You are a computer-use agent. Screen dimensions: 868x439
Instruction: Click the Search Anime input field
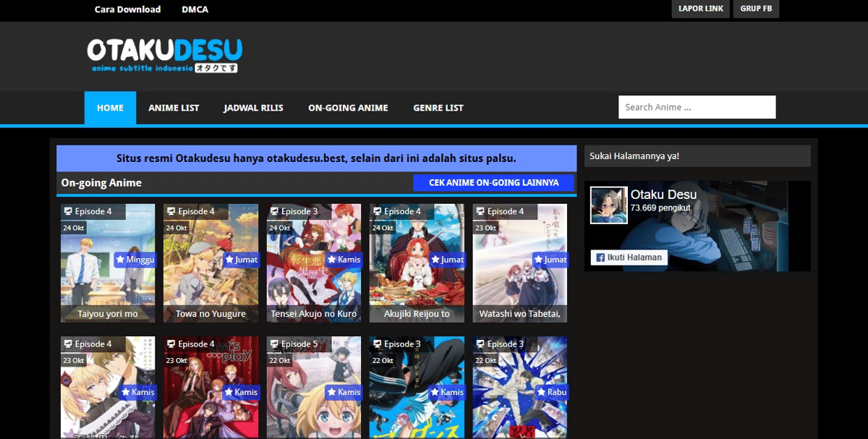click(696, 106)
